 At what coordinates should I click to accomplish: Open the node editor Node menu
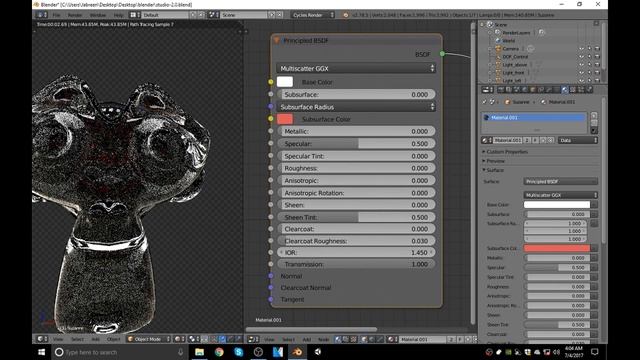pos(323,339)
